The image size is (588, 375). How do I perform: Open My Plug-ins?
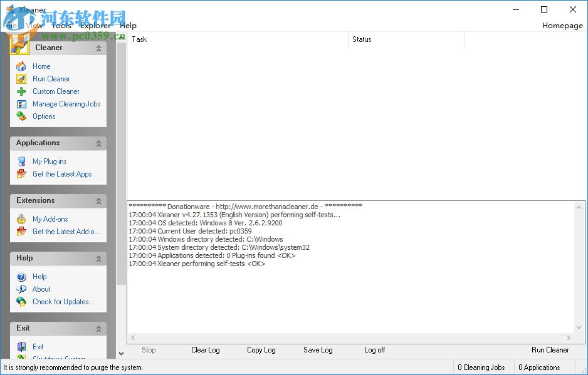tap(49, 161)
